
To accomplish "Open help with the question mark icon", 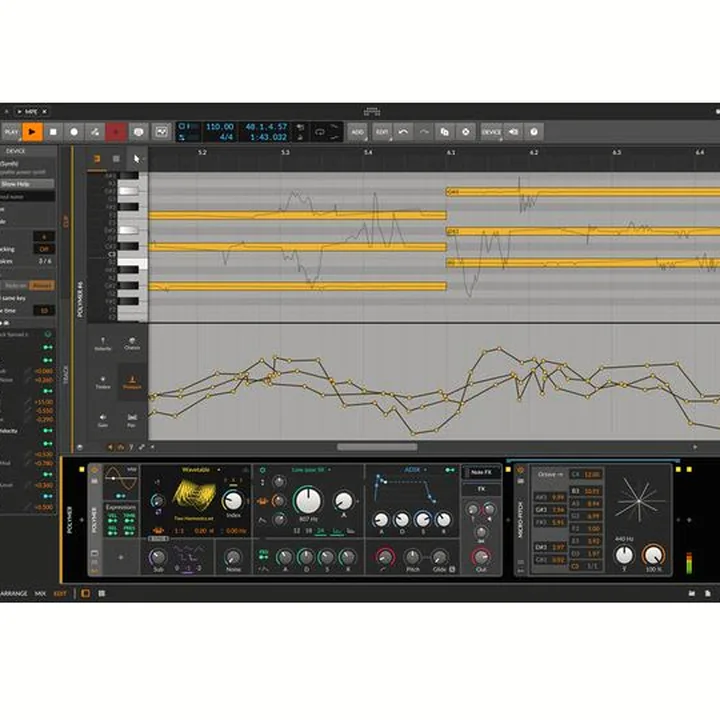I will pos(534,132).
